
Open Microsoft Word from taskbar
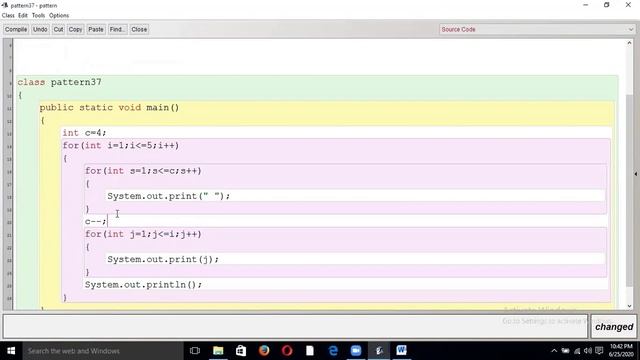coord(402,351)
